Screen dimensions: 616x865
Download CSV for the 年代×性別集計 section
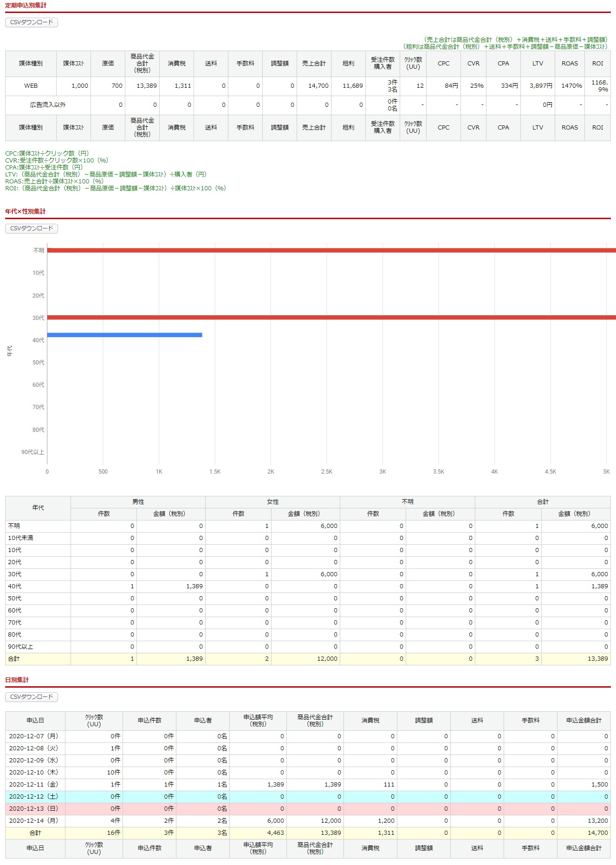[32, 228]
